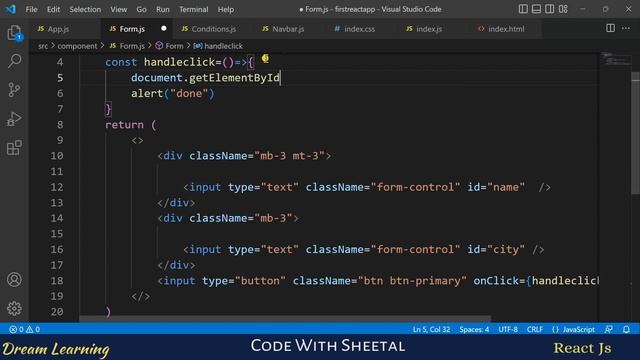
Task: Select the Form.js tab
Action: click(136, 29)
